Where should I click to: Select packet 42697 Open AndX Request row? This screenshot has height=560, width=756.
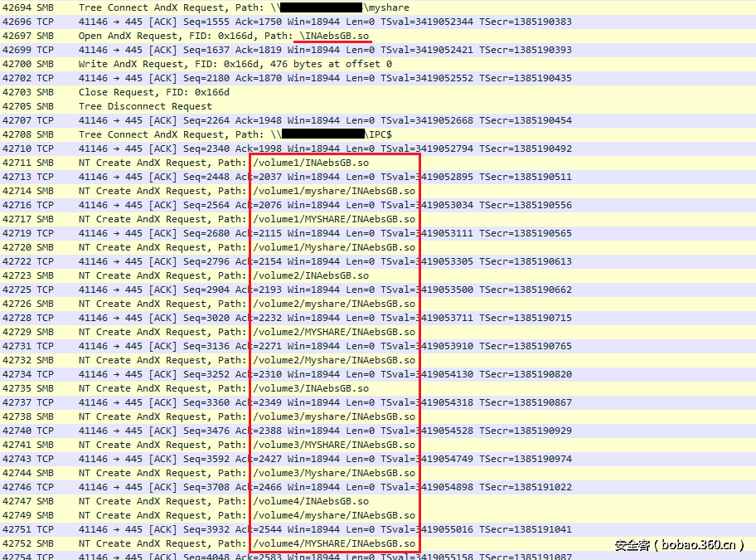[x=378, y=37]
